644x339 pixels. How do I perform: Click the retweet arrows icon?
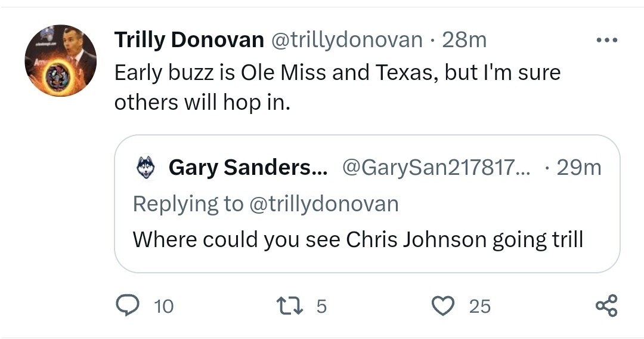click(291, 306)
